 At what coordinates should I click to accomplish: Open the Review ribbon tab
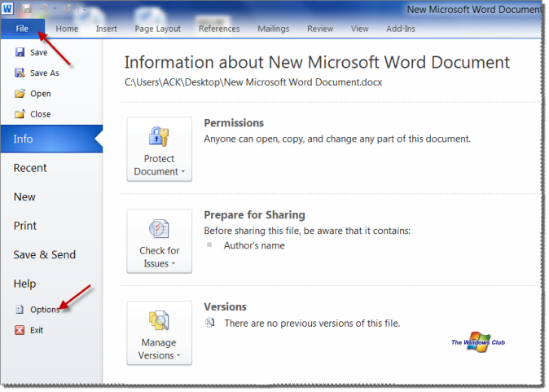click(320, 29)
